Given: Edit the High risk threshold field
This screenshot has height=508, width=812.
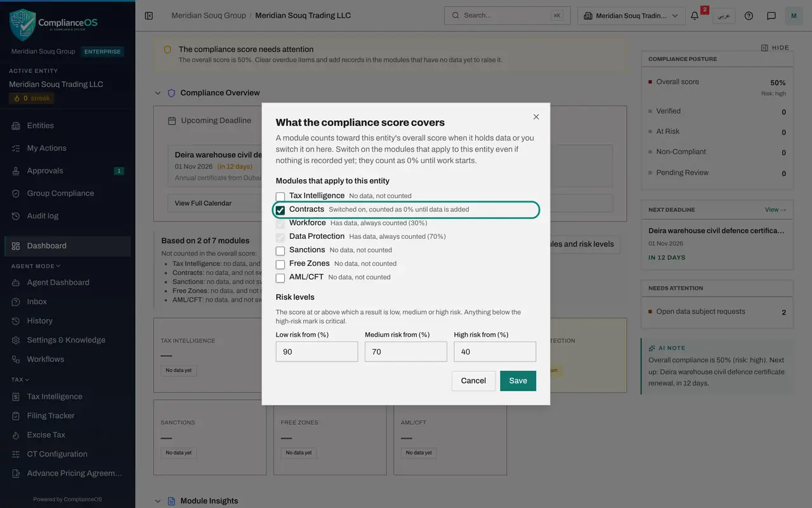Looking at the screenshot, I should click(x=495, y=352).
